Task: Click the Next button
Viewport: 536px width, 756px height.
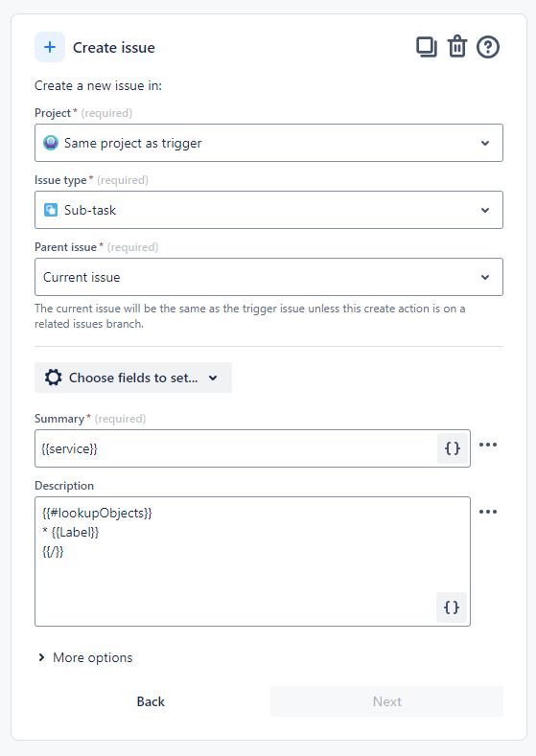Action: pos(387,701)
